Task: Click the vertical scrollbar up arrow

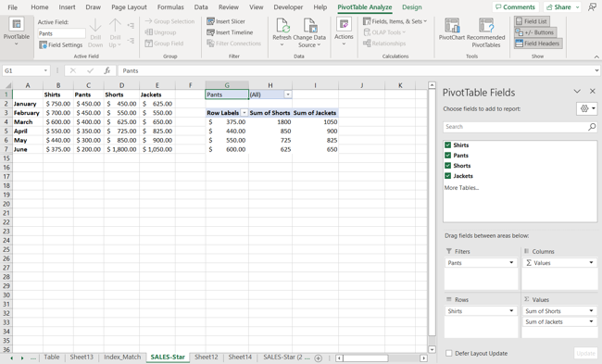Action: 432,85
